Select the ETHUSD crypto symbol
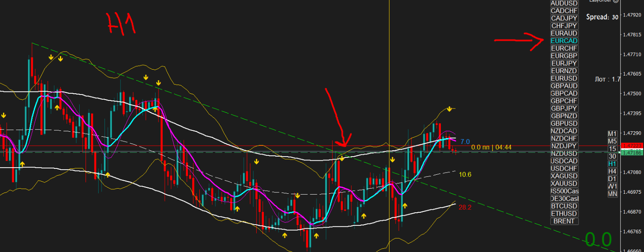 (x=564, y=214)
